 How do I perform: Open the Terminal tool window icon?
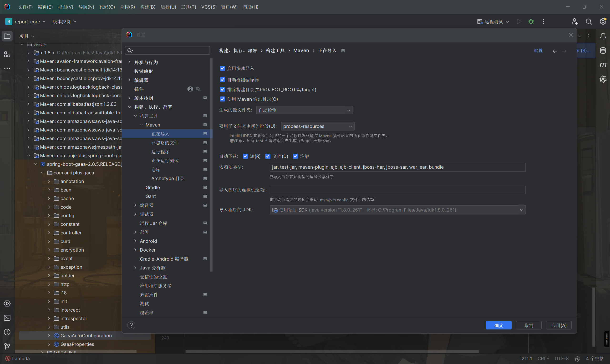[7, 318]
